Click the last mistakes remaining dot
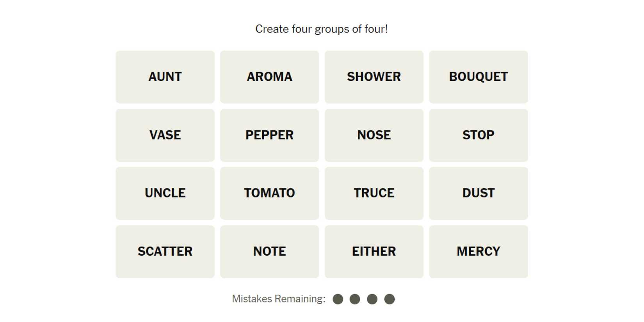This screenshot has width=644, height=322. (x=390, y=299)
